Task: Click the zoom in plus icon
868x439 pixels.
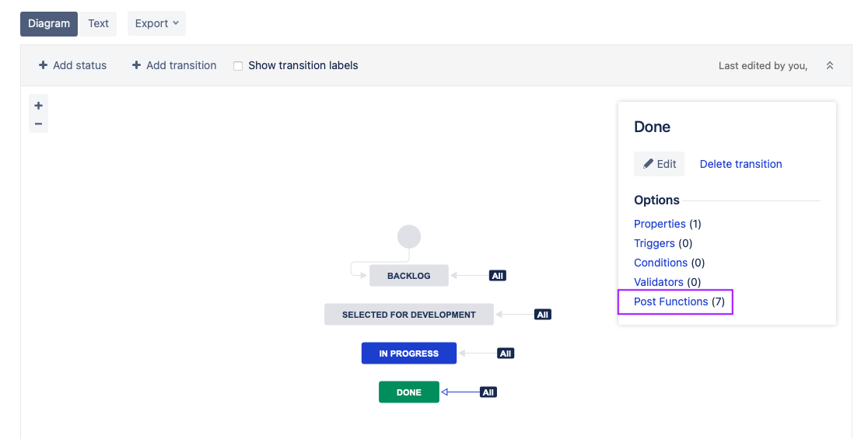Action: (x=38, y=106)
